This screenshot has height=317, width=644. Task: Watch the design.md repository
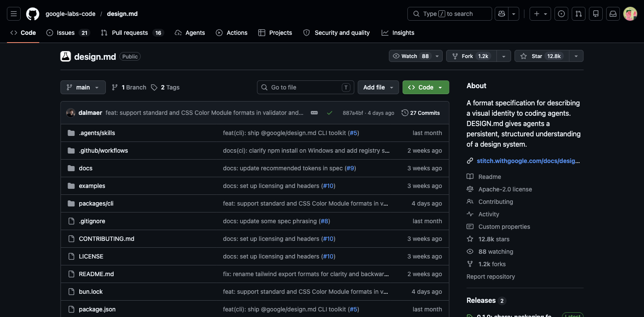pyautogui.click(x=416, y=56)
